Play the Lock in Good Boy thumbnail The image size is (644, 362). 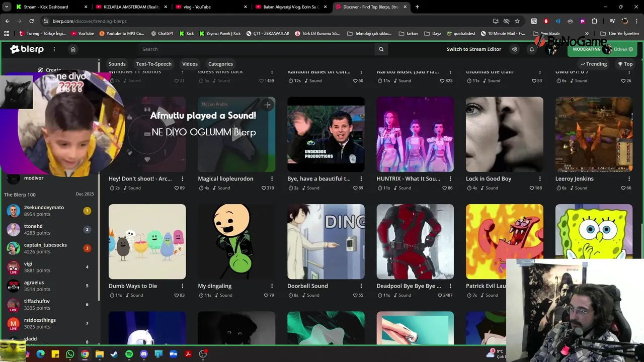click(505, 134)
